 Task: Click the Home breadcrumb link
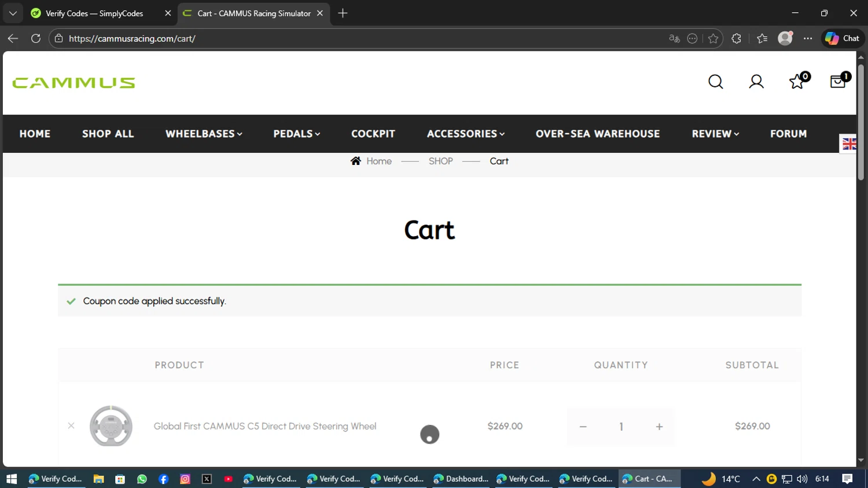379,161
